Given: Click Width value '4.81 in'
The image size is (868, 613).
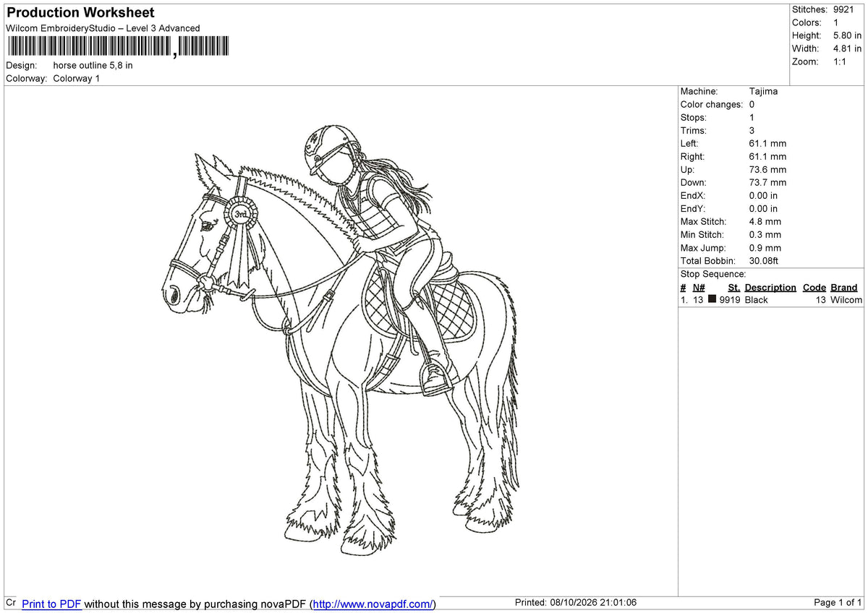Looking at the screenshot, I should click(x=847, y=48).
